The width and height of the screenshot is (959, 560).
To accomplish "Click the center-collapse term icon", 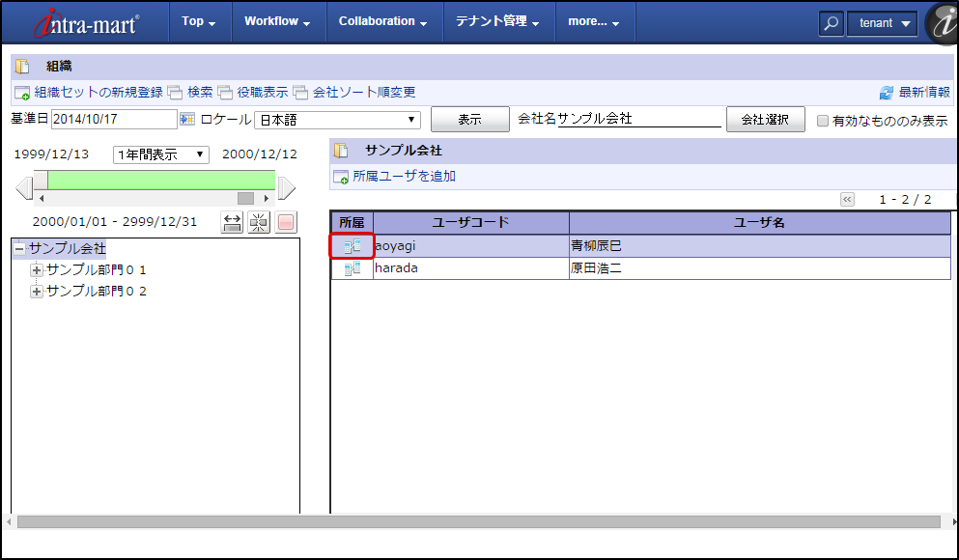I will (x=259, y=222).
